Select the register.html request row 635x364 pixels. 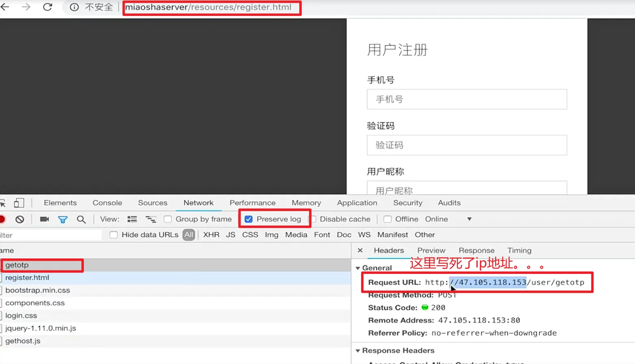click(x=175, y=278)
